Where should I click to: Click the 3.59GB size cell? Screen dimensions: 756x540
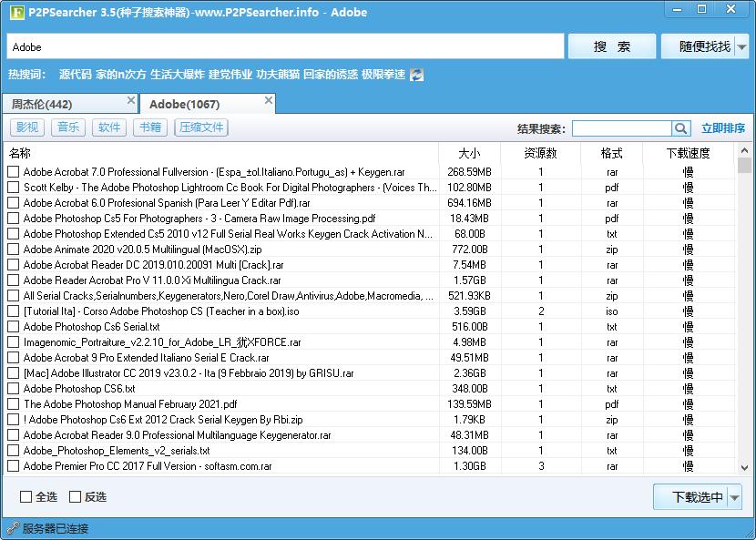coord(470,311)
